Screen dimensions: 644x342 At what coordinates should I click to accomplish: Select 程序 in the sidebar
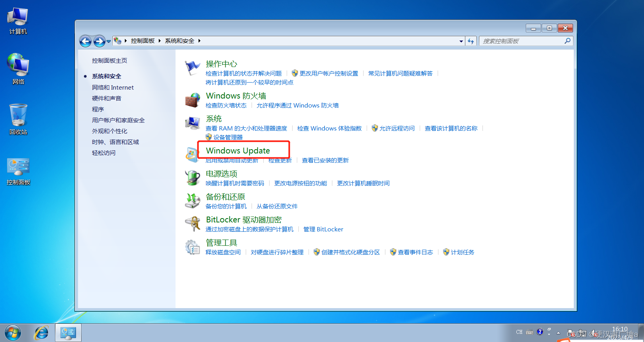pyautogui.click(x=98, y=109)
